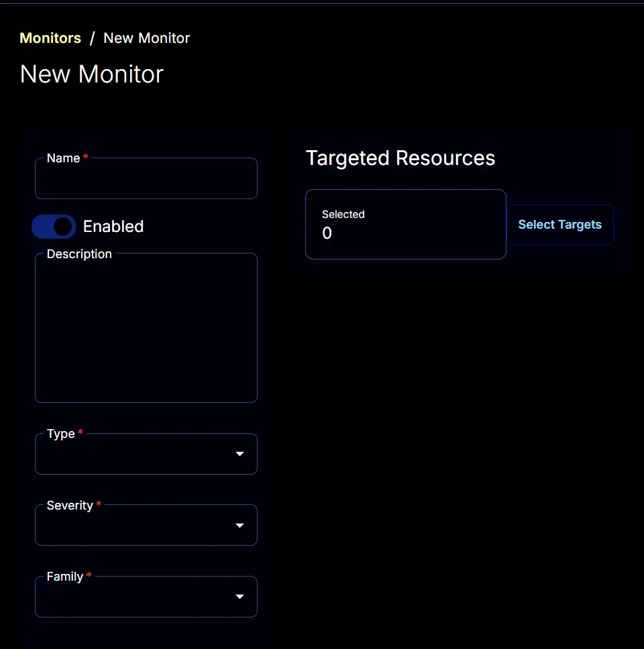Click the Severity dropdown arrow icon
The image size is (644, 649).
tap(239, 526)
